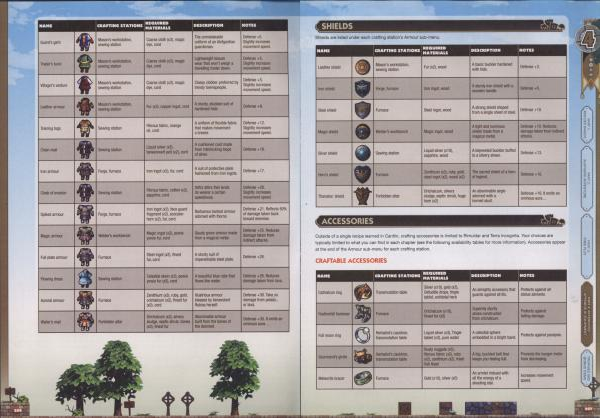600x418 pixels.
Task: Click the 'Defense +8' note for Leather armour
Action: 264,106
